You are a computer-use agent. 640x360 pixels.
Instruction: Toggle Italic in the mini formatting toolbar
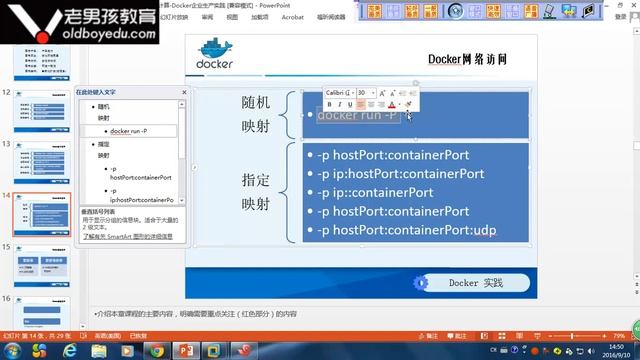click(x=340, y=104)
